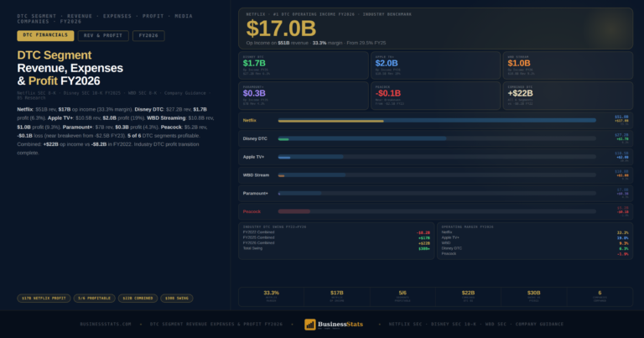Click the BusinessStats wordmark in footer

340,325
